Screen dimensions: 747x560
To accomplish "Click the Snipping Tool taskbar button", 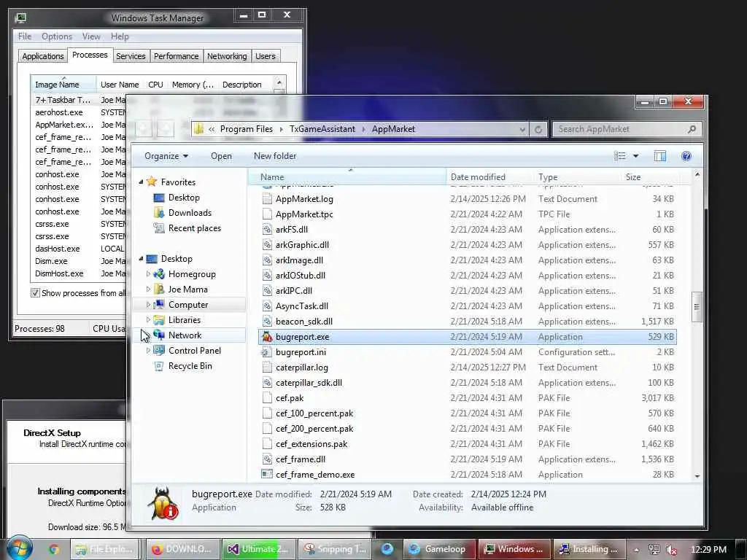I will [335, 549].
